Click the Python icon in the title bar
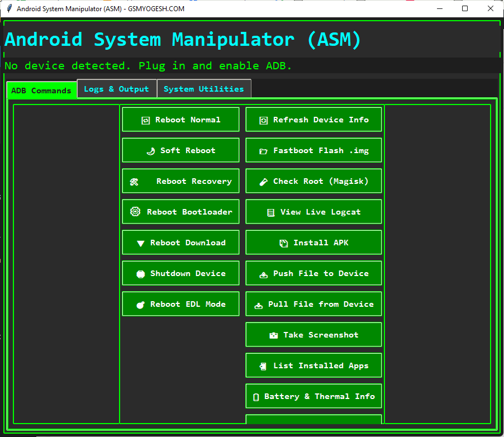504x437 pixels. [8, 8]
